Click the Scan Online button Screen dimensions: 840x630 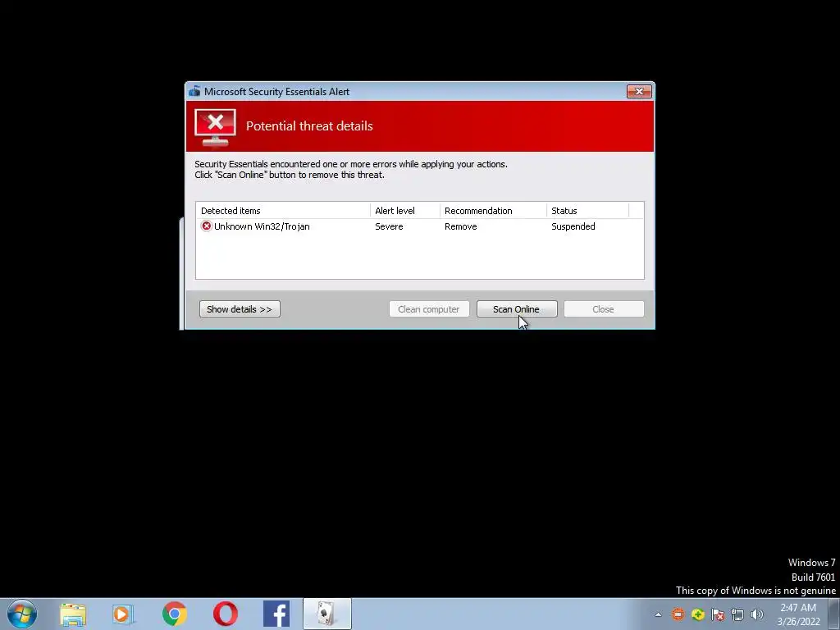[x=517, y=309]
